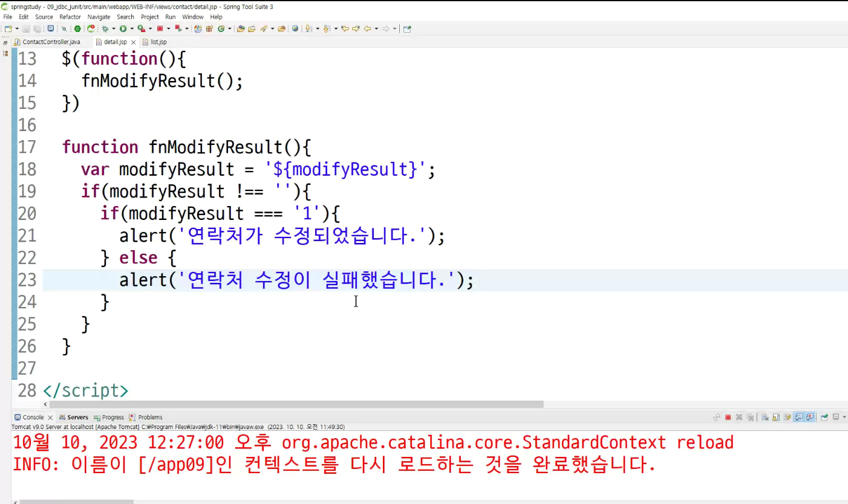Click the Open Web Browser globe icon
Viewport: 848px width, 504px height.
click(x=295, y=28)
